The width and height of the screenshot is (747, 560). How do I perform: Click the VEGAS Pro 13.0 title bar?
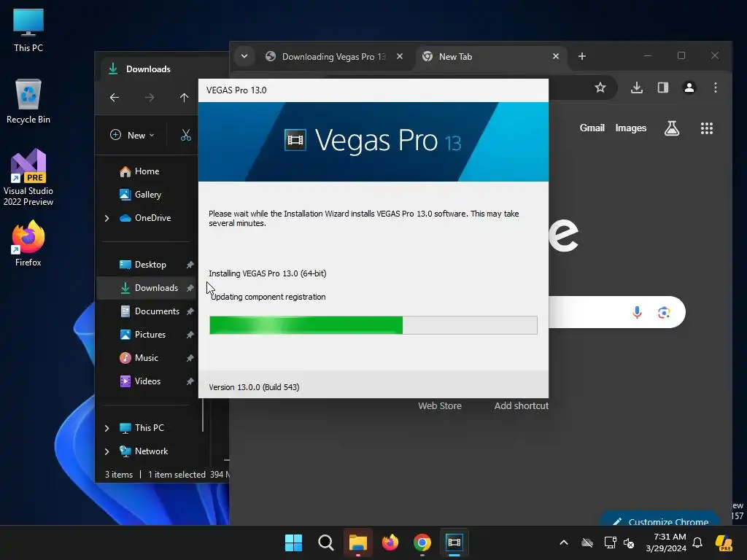(373, 90)
